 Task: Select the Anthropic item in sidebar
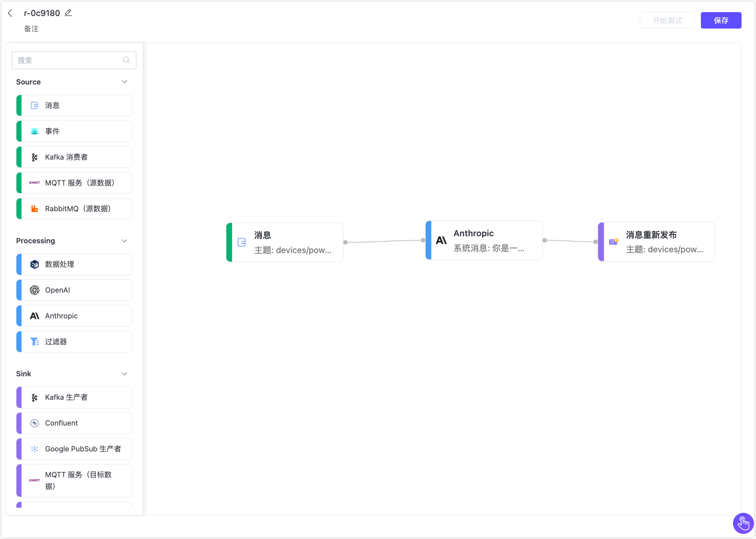pyautogui.click(x=74, y=316)
